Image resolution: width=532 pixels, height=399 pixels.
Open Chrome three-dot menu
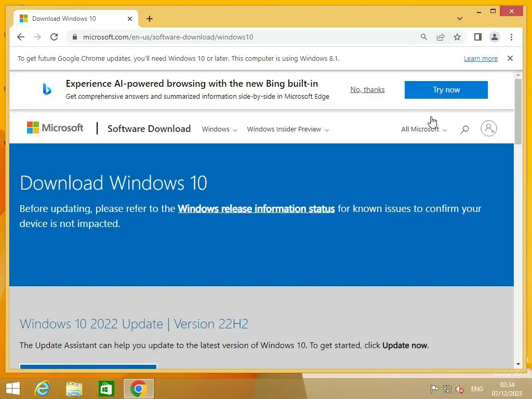pos(511,37)
